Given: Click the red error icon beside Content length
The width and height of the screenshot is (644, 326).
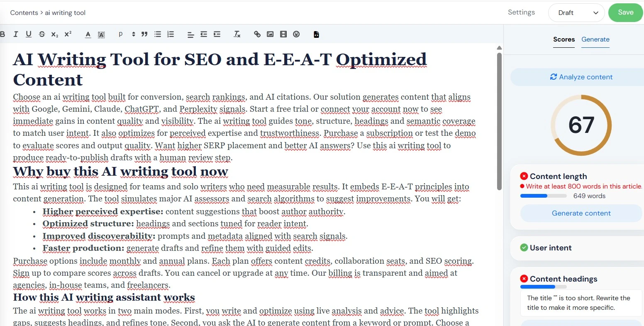Looking at the screenshot, I should tap(524, 176).
